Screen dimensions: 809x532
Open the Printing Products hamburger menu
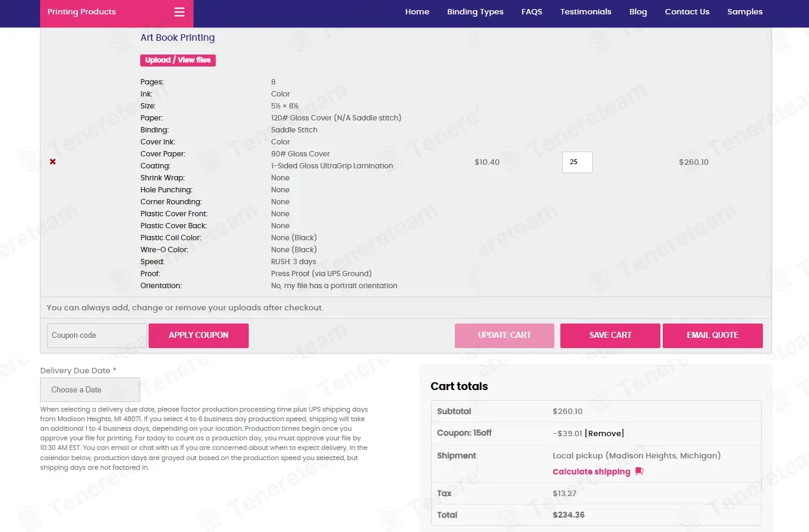click(179, 12)
